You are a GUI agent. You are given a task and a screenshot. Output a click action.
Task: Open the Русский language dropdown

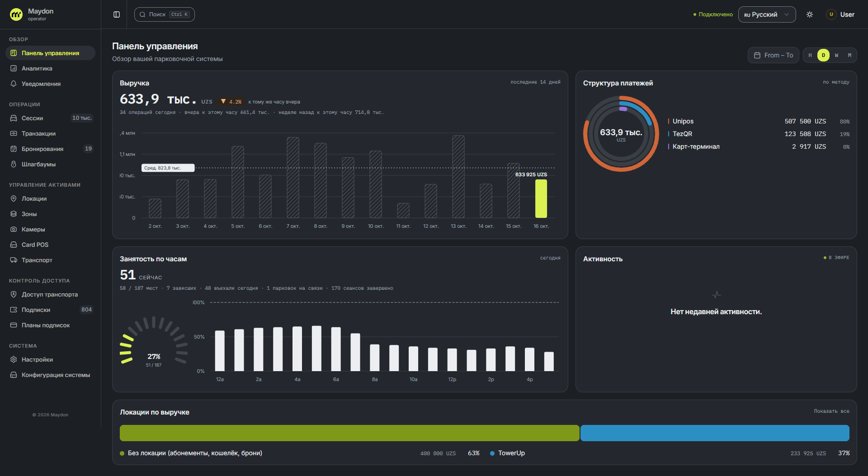[767, 14]
